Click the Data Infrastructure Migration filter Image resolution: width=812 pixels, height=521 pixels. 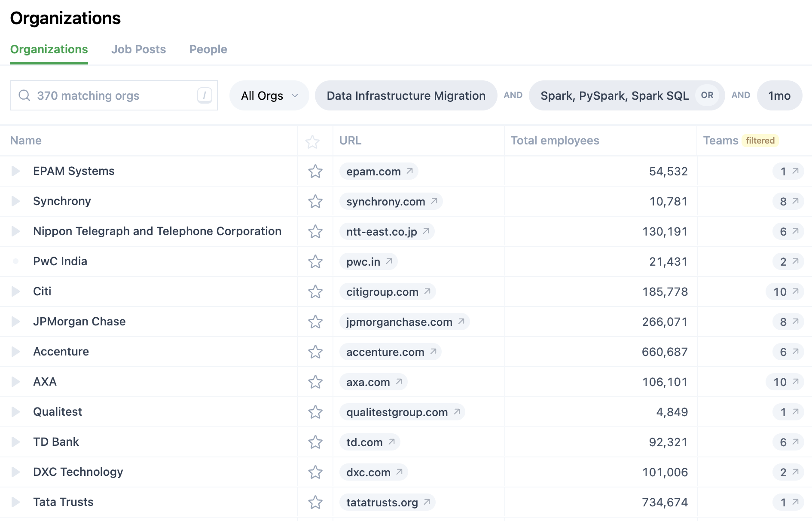pos(406,95)
